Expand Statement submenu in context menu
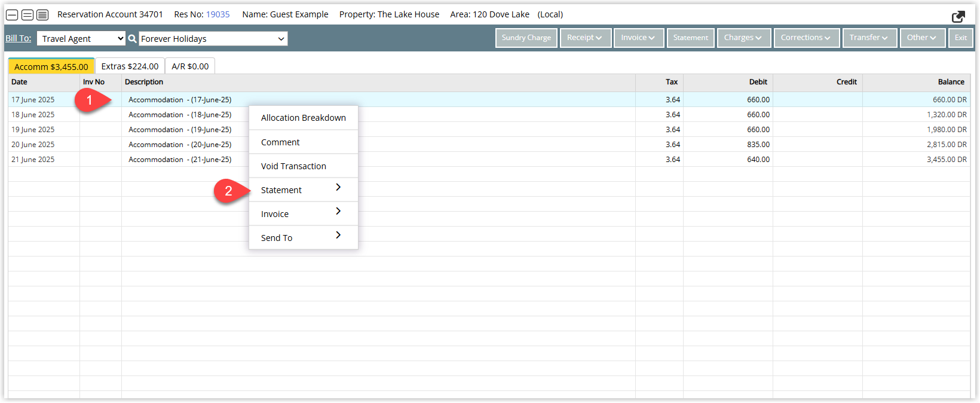This screenshot has height=403, width=980. (304, 190)
